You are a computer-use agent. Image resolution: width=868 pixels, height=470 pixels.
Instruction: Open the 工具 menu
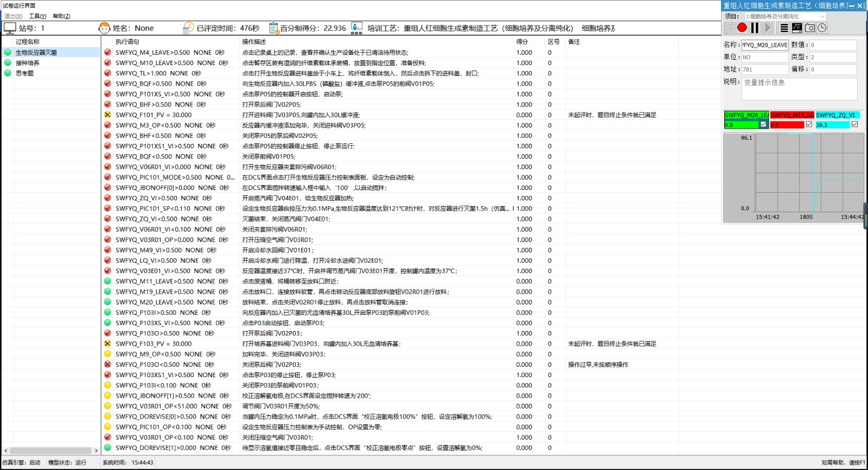37,16
